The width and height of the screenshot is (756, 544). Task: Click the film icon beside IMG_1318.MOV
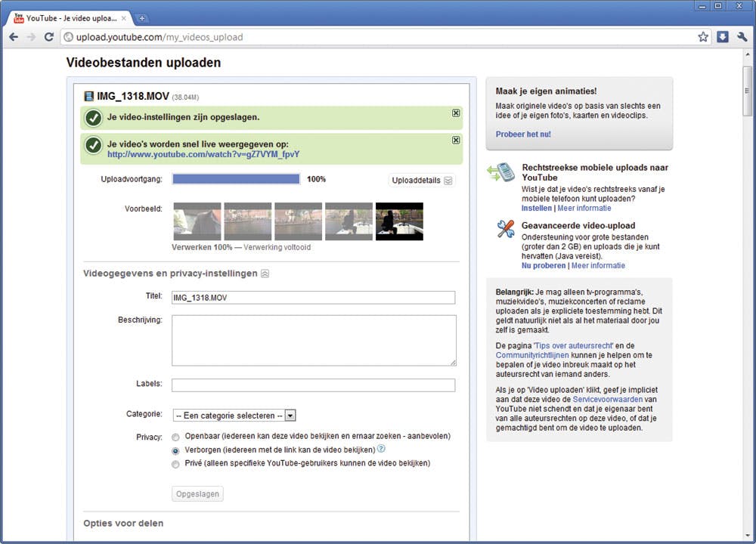click(x=88, y=97)
